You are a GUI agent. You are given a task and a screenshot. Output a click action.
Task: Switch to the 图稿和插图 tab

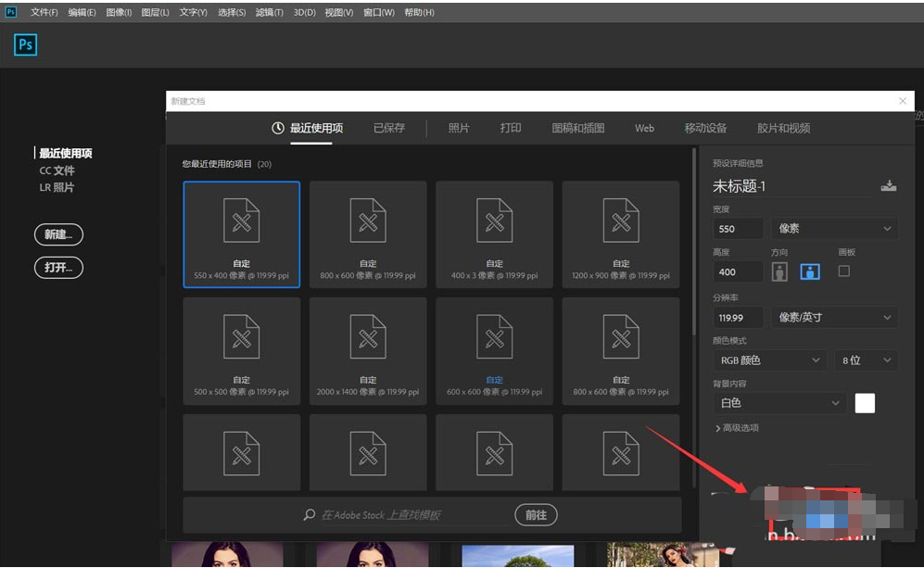pyautogui.click(x=577, y=128)
